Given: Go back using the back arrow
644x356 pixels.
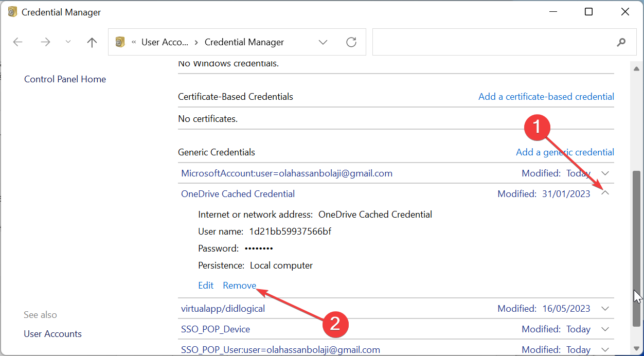Looking at the screenshot, I should click(x=18, y=42).
